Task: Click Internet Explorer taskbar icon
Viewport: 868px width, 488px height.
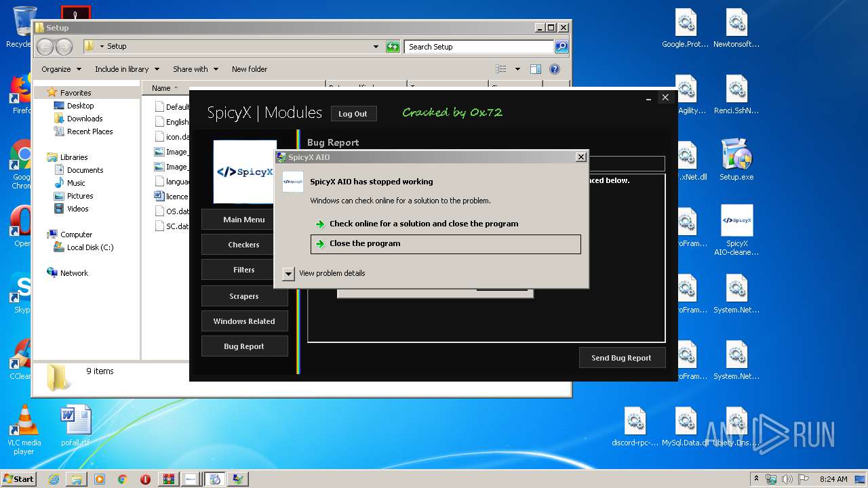Action: coord(54,479)
